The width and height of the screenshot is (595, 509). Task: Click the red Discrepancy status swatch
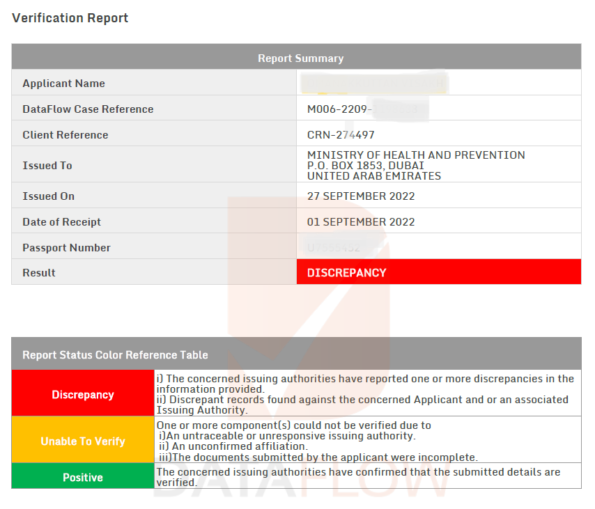point(83,393)
